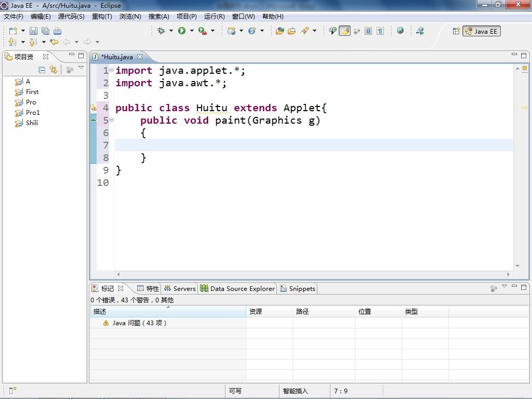Click the Open Perspective icon
This screenshot has width=532, height=399.
click(456, 31)
